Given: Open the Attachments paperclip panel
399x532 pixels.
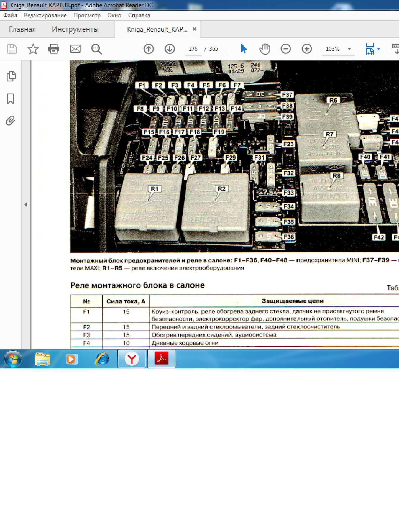Looking at the screenshot, I should point(11,121).
